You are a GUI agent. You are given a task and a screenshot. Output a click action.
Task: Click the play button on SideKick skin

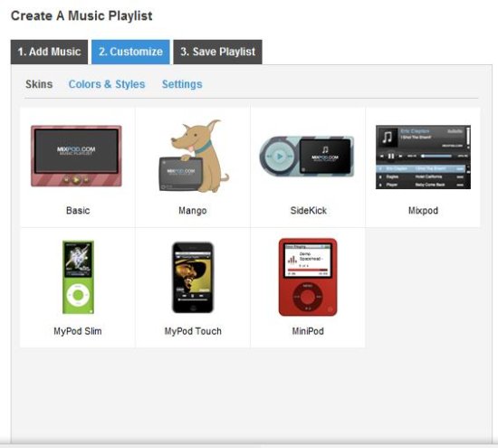click(x=280, y=157)
